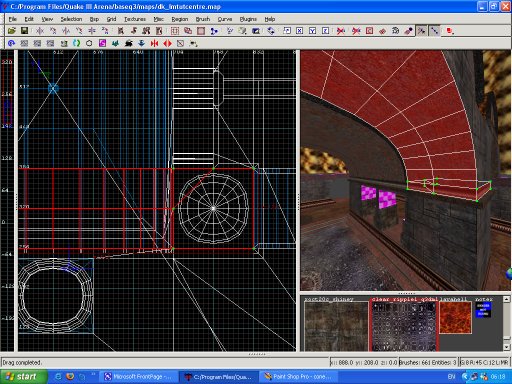Select complete tall brushes icon
Viewport: 512px width, 384px height.
click(121, 31)
